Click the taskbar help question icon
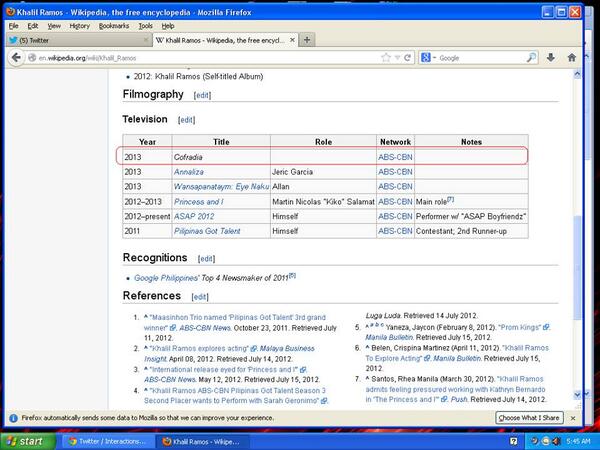Image resolution: width=600 pixels, height=450 pixels. [514, 441]
